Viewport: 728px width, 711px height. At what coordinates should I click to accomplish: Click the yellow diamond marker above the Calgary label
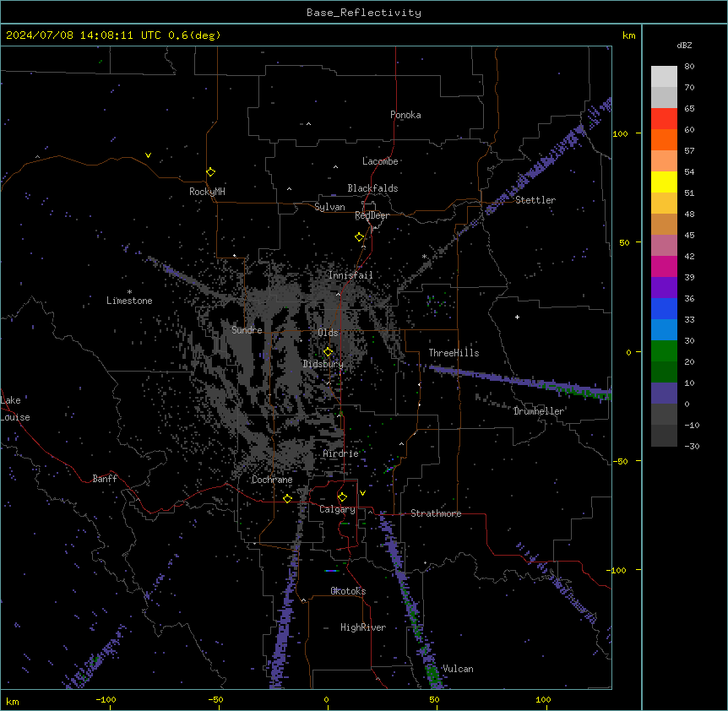pyautogui.click(x=342, y=497)
